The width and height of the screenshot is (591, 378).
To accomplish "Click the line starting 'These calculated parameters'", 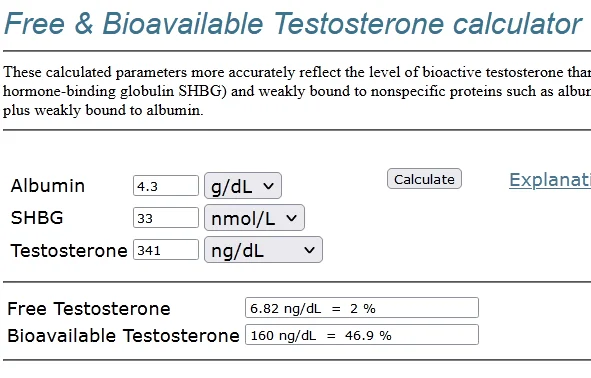I will point(297,72).
